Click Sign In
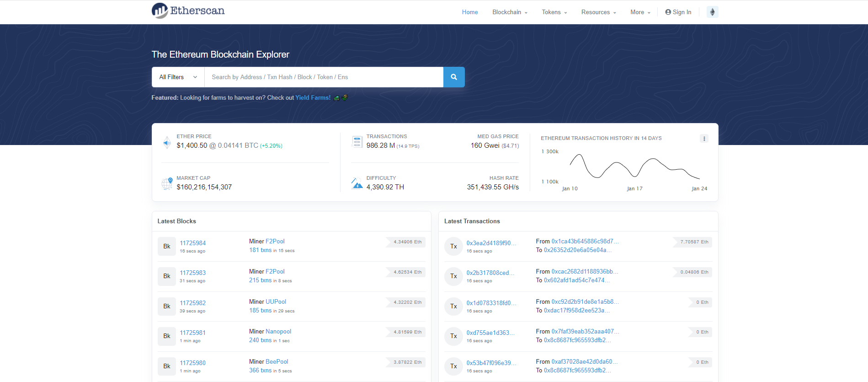Viewport: 868px width, 382px height. tap(678, 12)
